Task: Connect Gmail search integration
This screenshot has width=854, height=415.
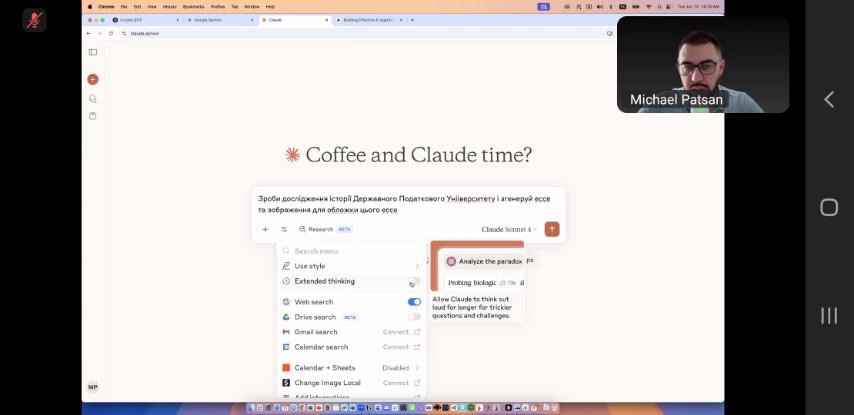Action: coord(401,332)
